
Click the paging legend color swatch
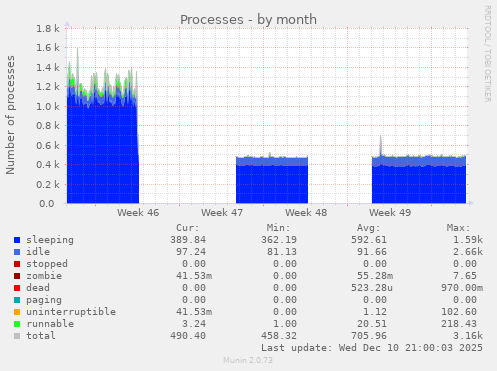(17, 300)
